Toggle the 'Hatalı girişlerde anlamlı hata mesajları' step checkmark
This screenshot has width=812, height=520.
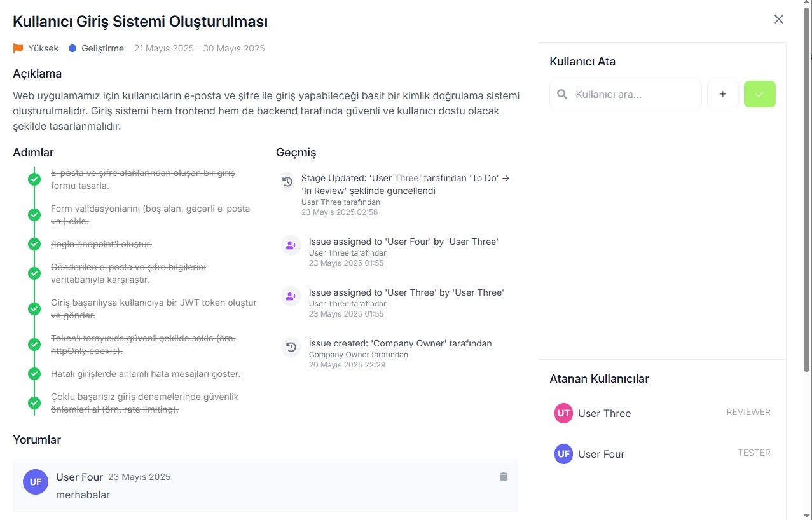coord(34,374)
